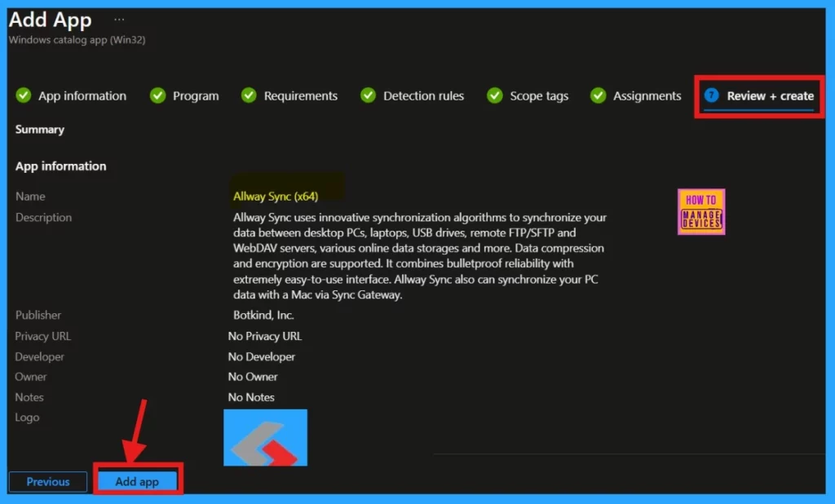Viewport: 835px width, 504px height.
Task: Click the Allway Sync logo thumbnail
Action: pos(265,437)
